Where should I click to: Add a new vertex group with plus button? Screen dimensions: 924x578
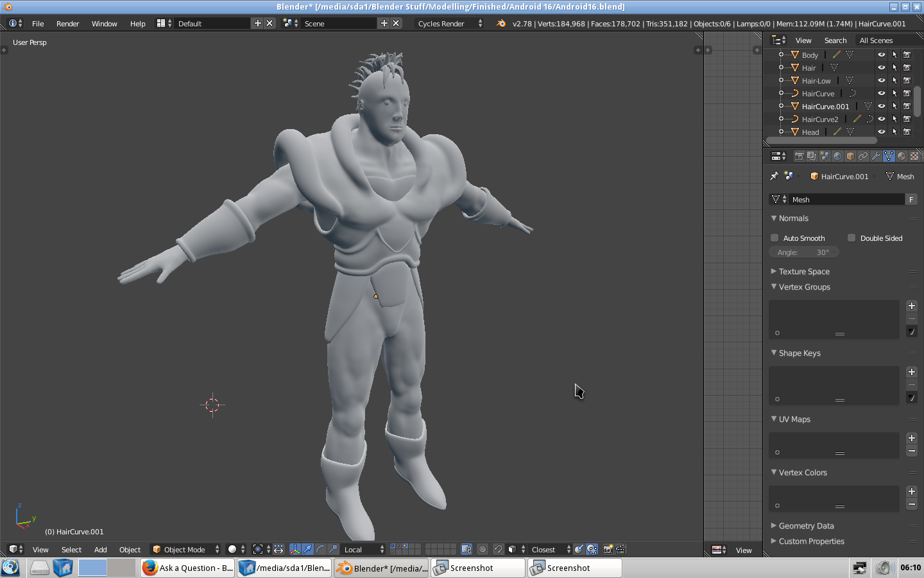(912, 306)
